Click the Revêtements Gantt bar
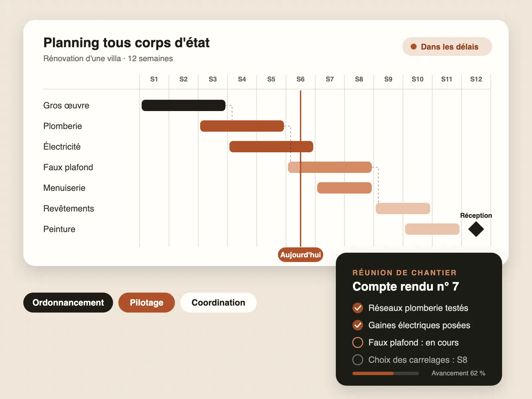 [403, 208]
